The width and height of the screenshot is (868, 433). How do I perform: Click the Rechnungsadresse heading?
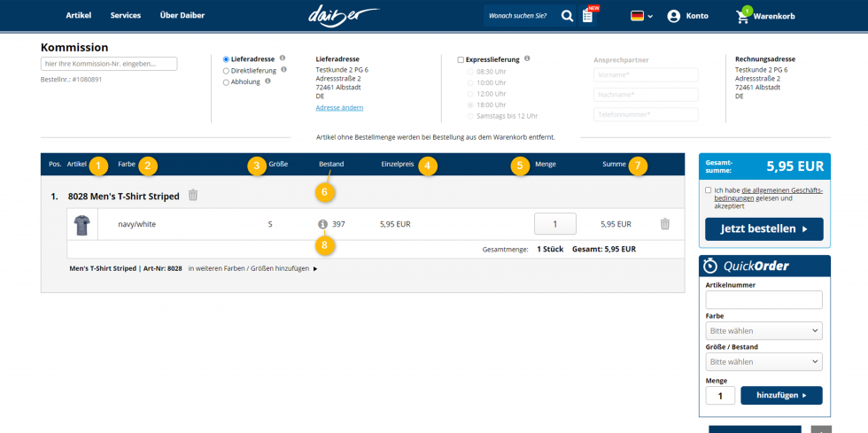coord(765,58)
